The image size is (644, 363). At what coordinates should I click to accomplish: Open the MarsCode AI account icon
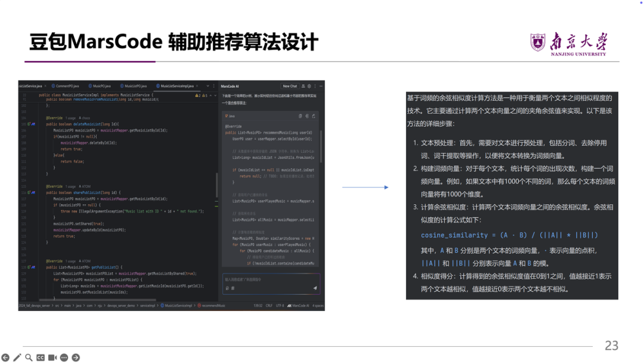303,86
